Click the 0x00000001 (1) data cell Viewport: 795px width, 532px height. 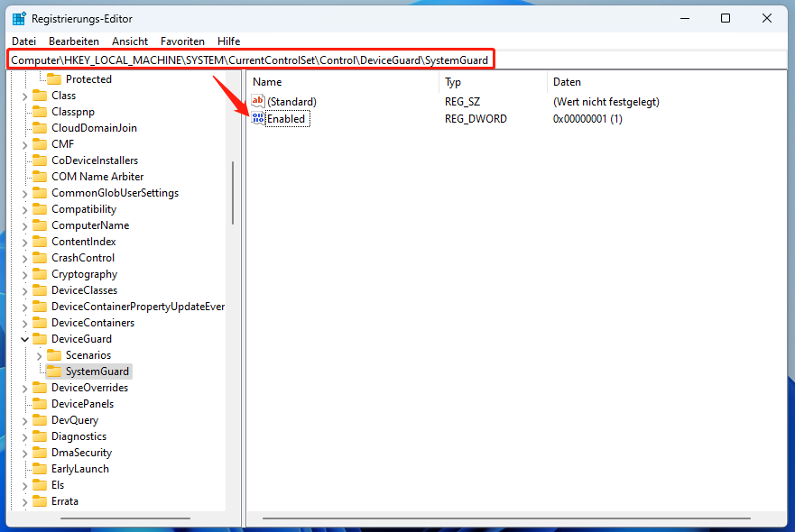click(x=587, y=118)
